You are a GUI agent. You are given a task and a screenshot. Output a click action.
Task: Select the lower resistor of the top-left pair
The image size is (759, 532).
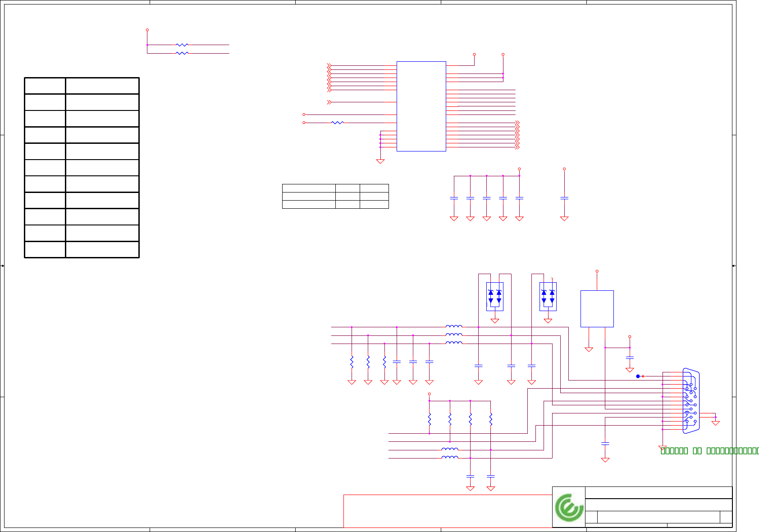click(x=182, y=53)
